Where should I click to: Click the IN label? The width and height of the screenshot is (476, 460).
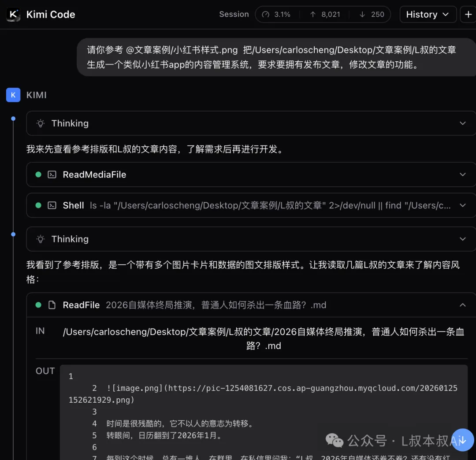[x=40, y=331]
